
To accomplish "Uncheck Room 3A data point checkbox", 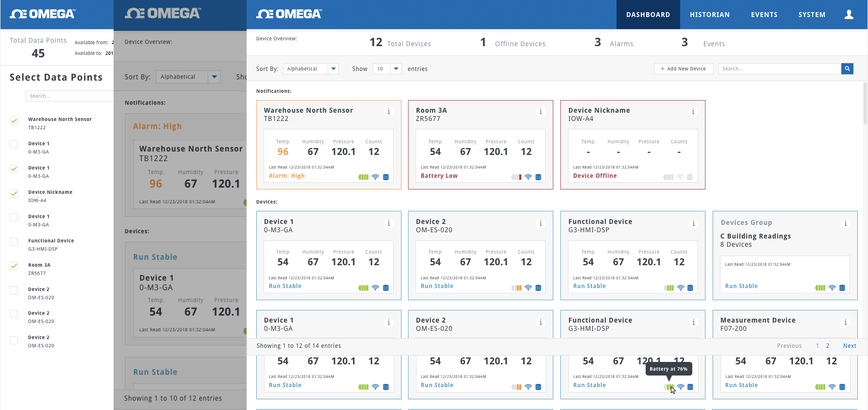I will 14,266.
